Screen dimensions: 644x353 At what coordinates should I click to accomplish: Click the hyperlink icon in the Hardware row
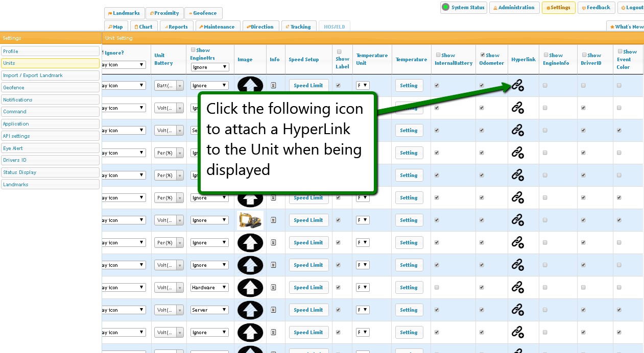click(x=518, y=288)
